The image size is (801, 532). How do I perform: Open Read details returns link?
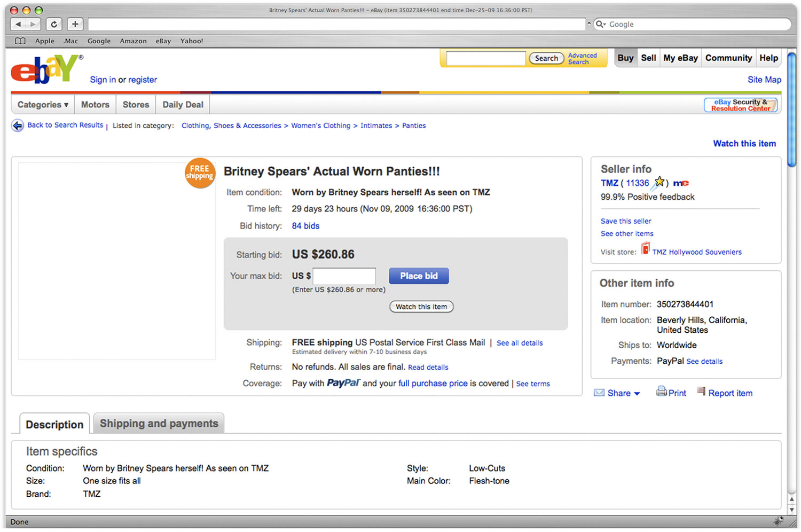tap(428, 367)
